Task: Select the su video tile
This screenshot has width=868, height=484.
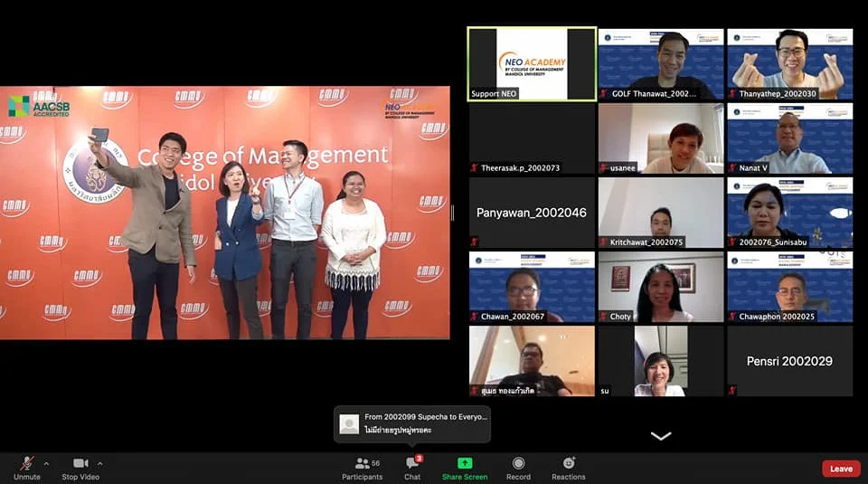Action: (x=661, y=361)
